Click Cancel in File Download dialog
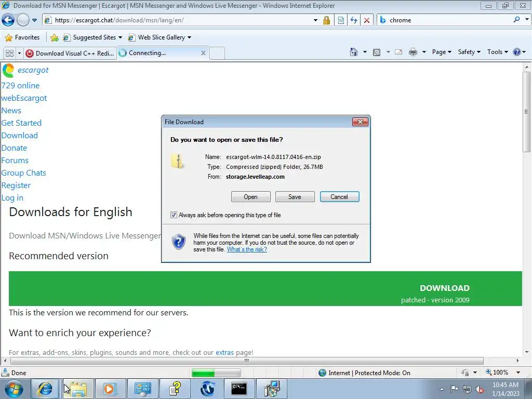This screenshot has width=532, height=399. click(339, 197)
